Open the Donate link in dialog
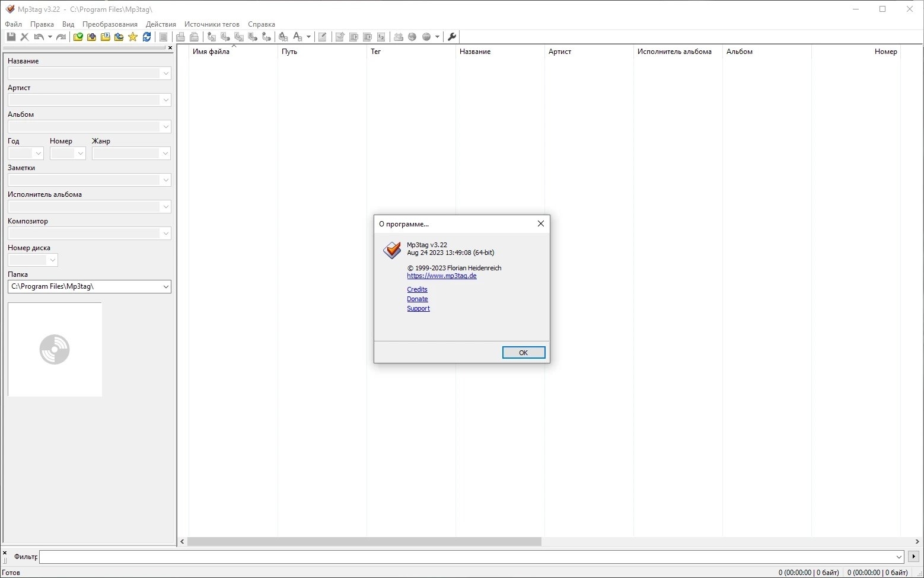This screenshot has width=924, height=578. pyautogui.click(x=418, y=299)
